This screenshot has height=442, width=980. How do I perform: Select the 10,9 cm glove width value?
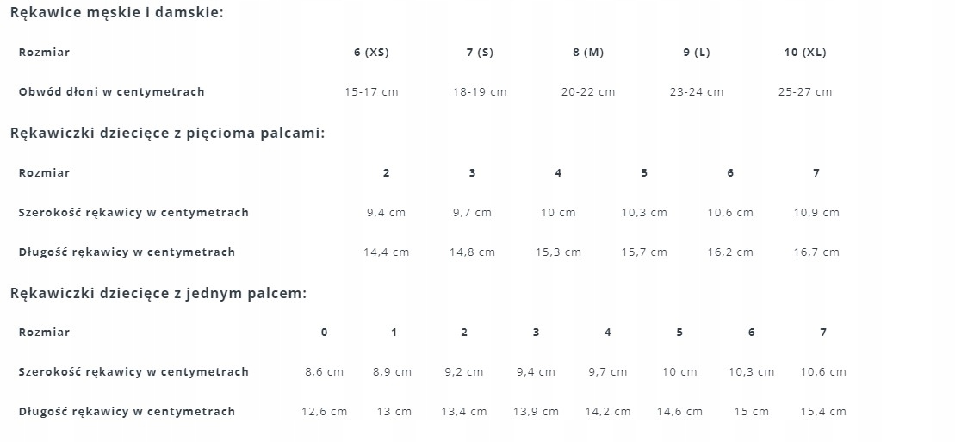(x=816, y=213)
